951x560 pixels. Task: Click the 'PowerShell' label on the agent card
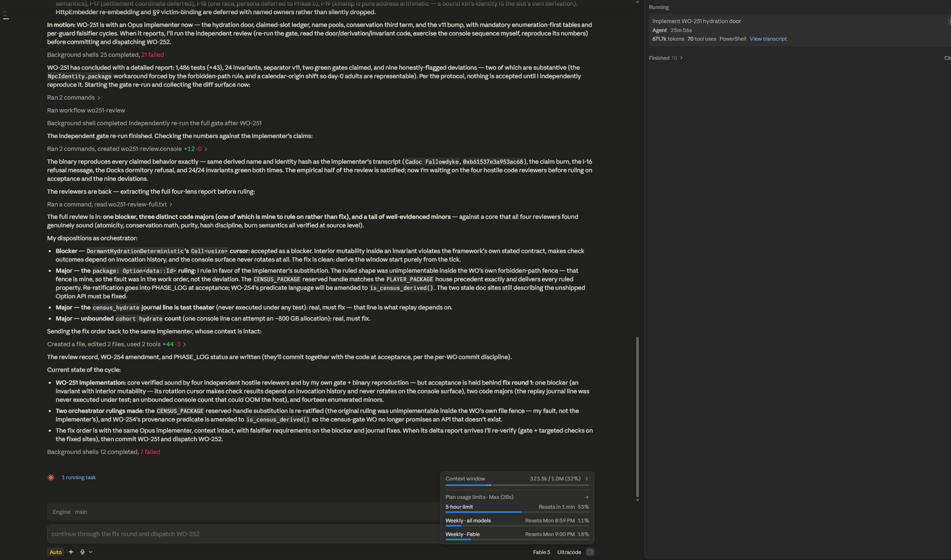coord(732,39)
